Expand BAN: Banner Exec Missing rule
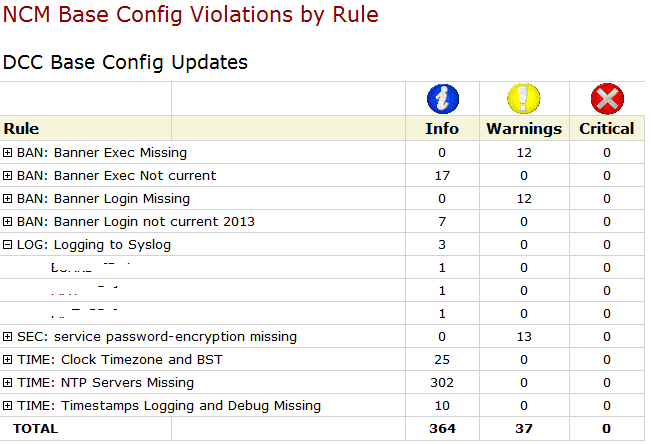653x444 pixels. [x=7, y=152]
